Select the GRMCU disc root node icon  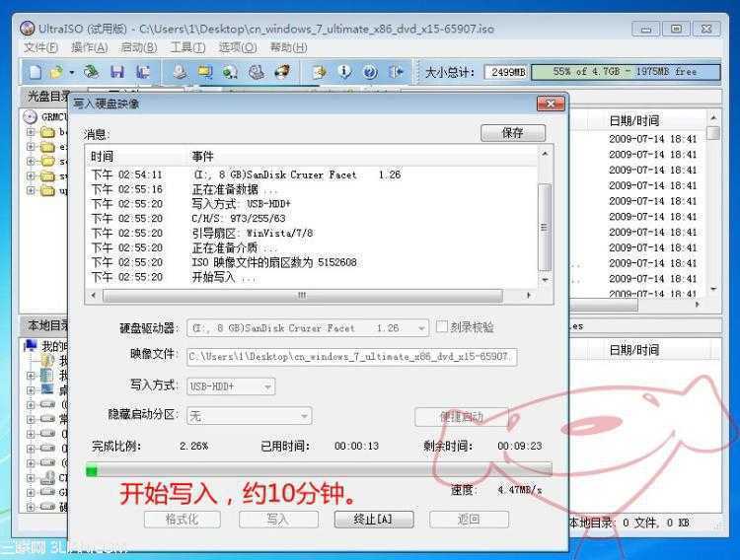pyautogui.click(x=31, y=116)
